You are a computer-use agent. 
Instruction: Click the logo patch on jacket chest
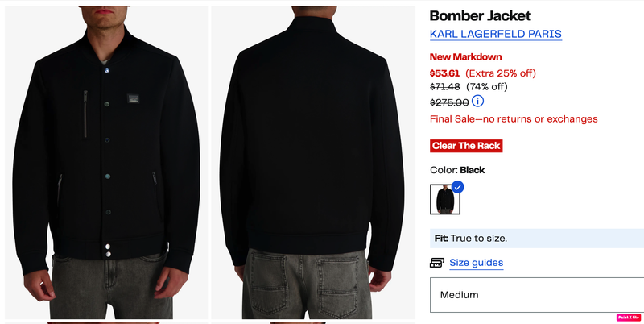133,98
